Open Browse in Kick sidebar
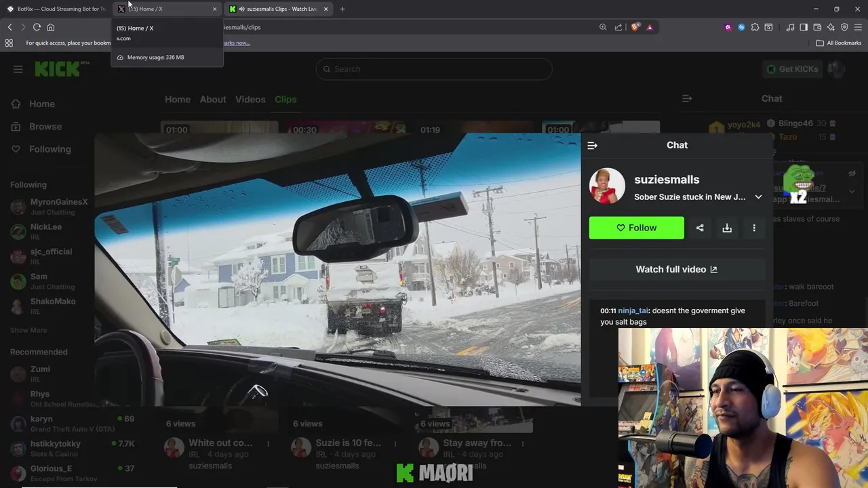Viewport: 868px width, 488px height. tap(45, 127)
